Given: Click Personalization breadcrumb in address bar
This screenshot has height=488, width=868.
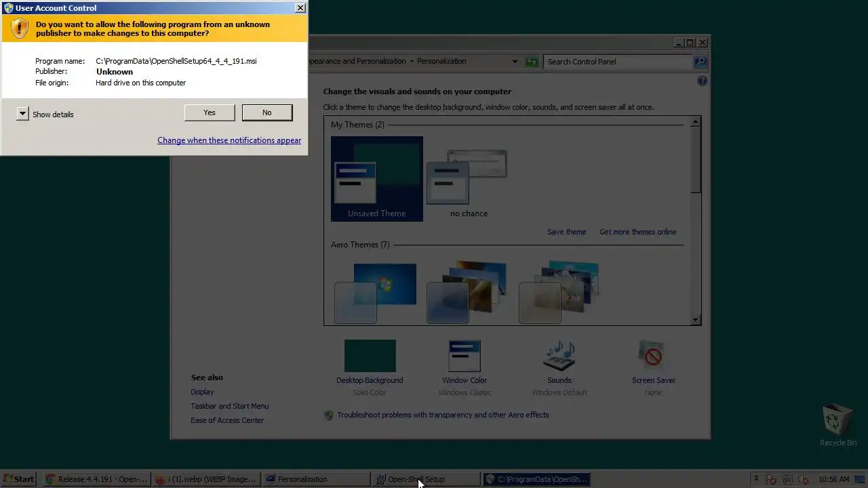Looking at the screenshot, I should coord(441,61).
